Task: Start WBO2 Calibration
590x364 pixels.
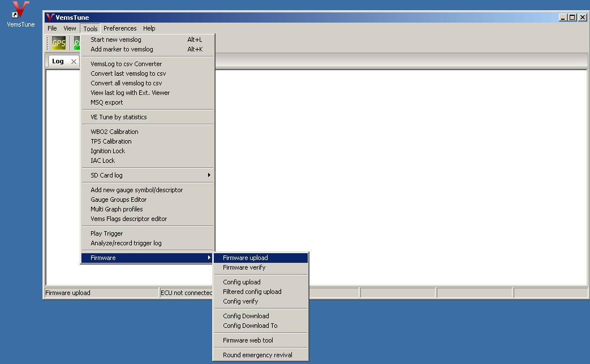Action: 148,132
